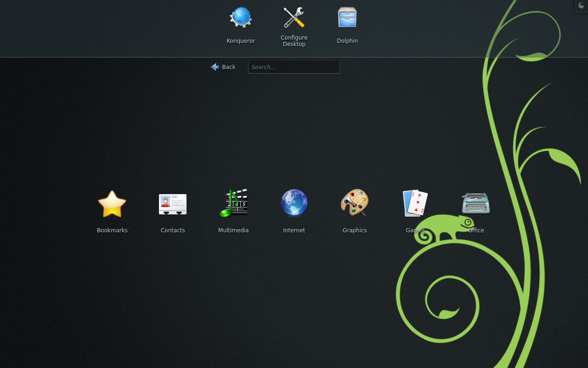The height and width of the screenshot is (368, 588).
Task: Open the Multimedia clapperboard icon
Action: (233, 203)
